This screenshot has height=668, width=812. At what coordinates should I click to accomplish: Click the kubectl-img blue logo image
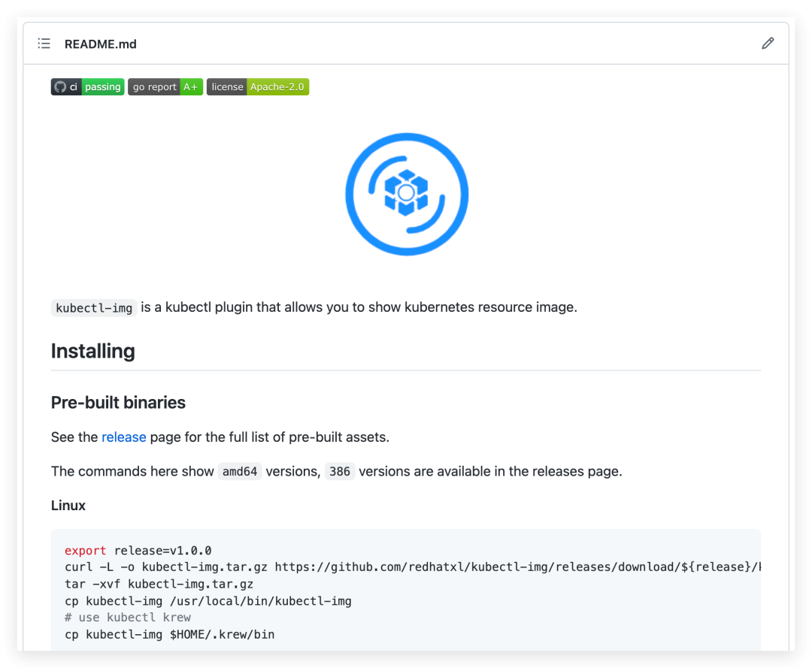407,194
